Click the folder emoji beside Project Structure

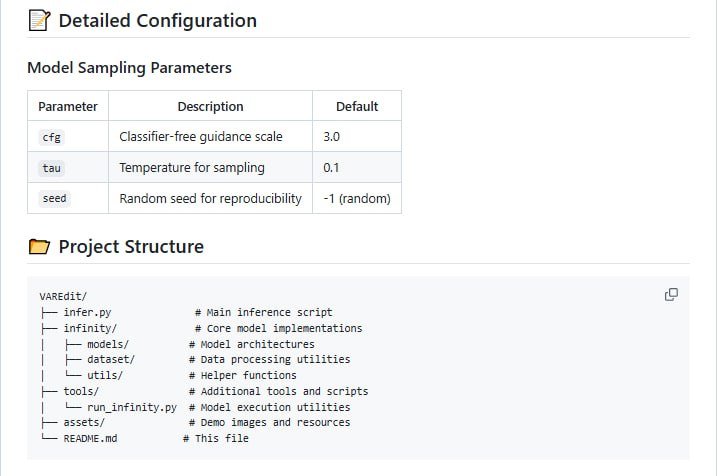(x=38, y=247)
